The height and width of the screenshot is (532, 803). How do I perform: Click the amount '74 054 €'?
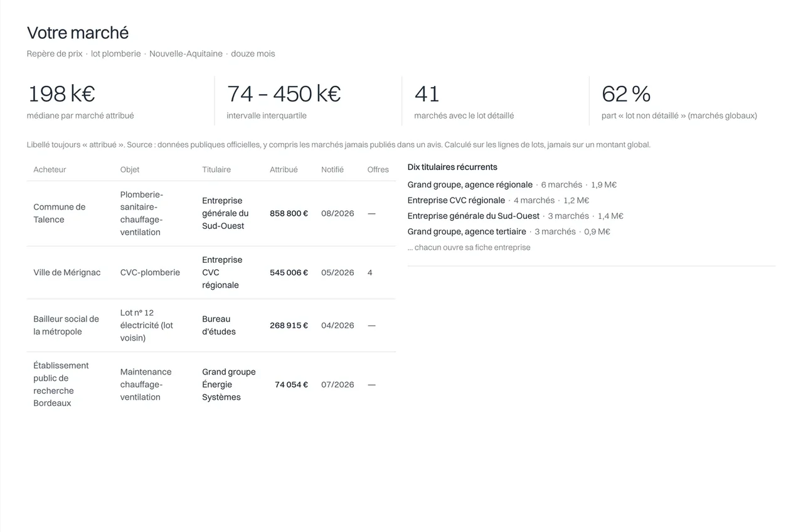coord(291,384)
